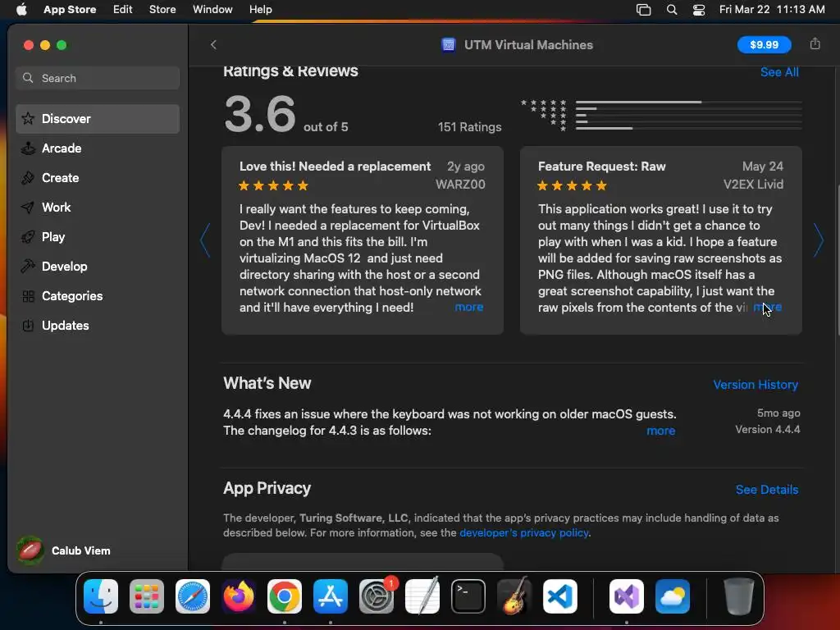Select Categories in the sidebar

click(98, 295)
